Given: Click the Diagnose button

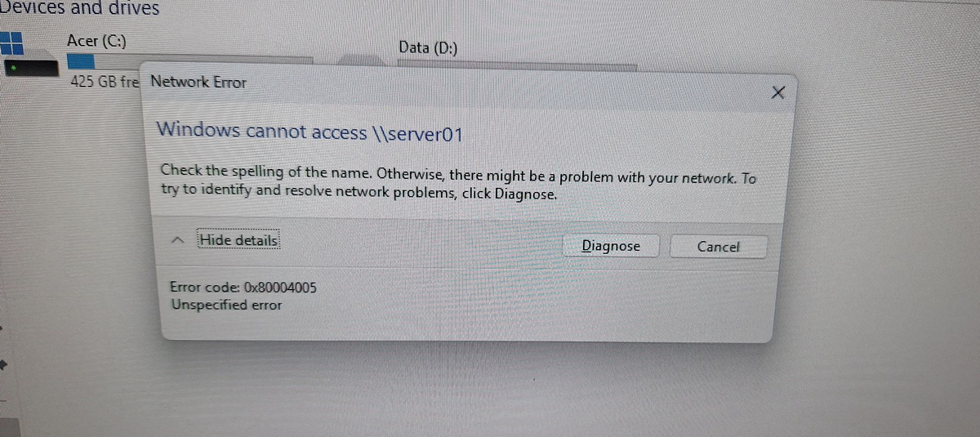Looking at the screenshot, I should [x=611, y=246].
